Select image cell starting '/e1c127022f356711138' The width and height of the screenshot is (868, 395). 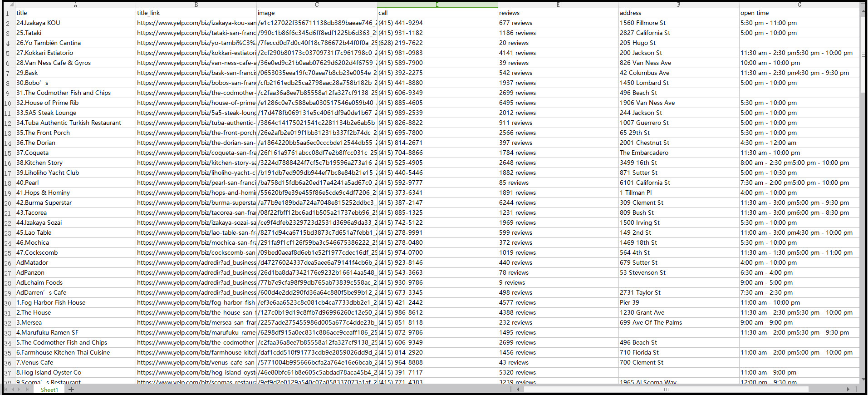(x=317, y=23)
